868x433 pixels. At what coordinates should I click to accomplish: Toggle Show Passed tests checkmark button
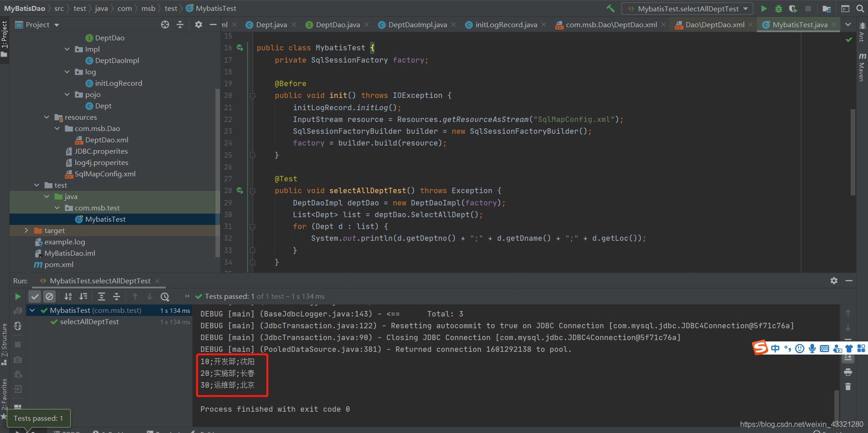click(x=35, y=297)
